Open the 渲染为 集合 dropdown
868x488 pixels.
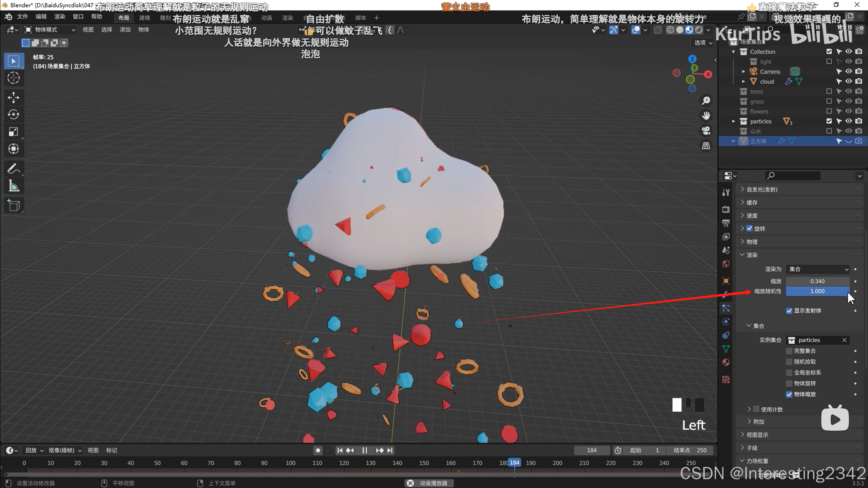(x=817, y=269)
